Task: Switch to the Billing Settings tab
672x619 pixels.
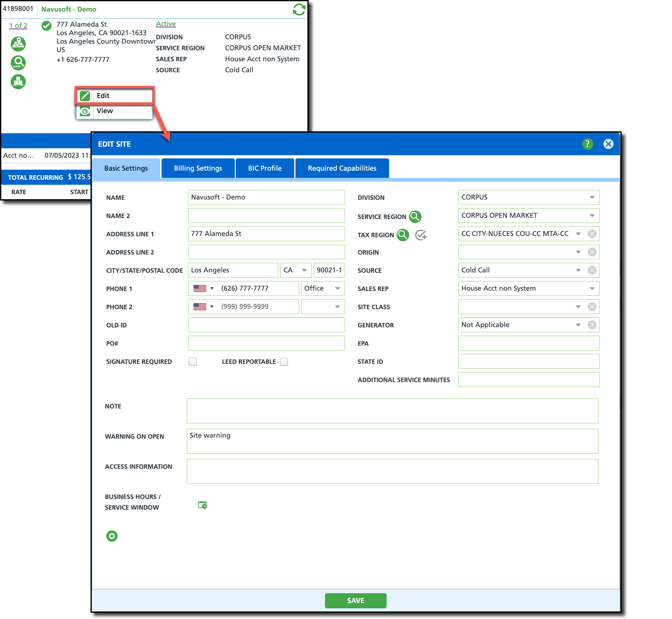Action: click(x=198, y=168)
